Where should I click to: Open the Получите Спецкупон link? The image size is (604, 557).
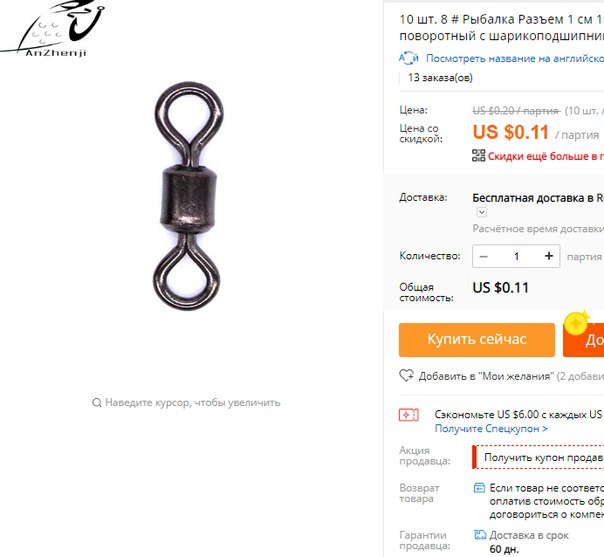coord(491,429)
